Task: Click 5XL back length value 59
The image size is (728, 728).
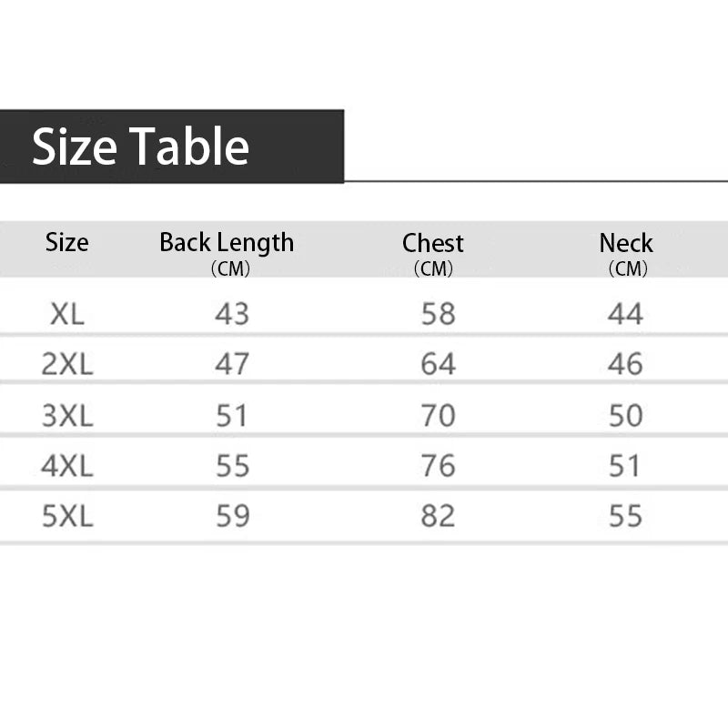Action: click(232, 516)
